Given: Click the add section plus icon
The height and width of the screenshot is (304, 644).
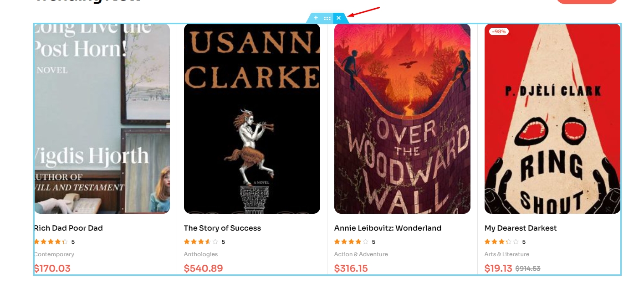Looking at the screenshot, I should coord(316,18).
